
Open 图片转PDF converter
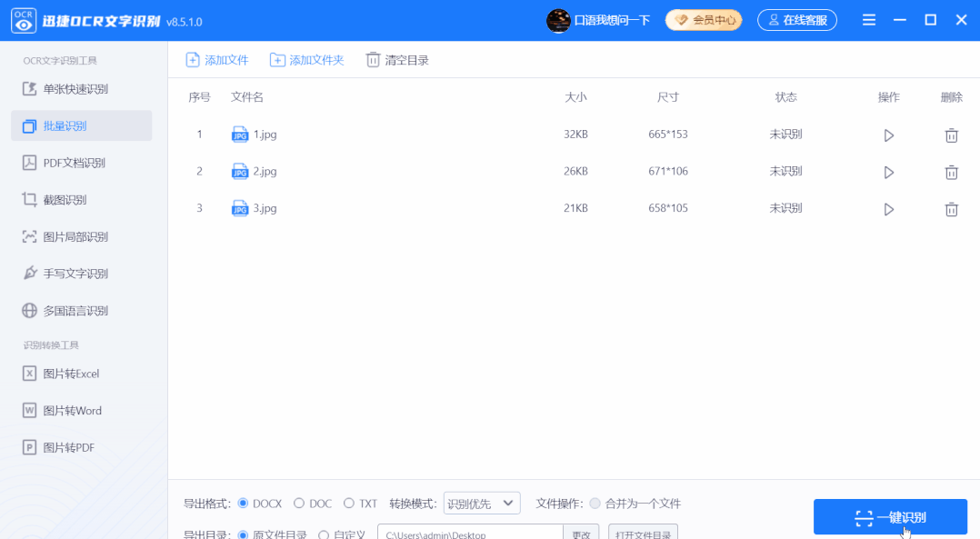pos(81,447)
